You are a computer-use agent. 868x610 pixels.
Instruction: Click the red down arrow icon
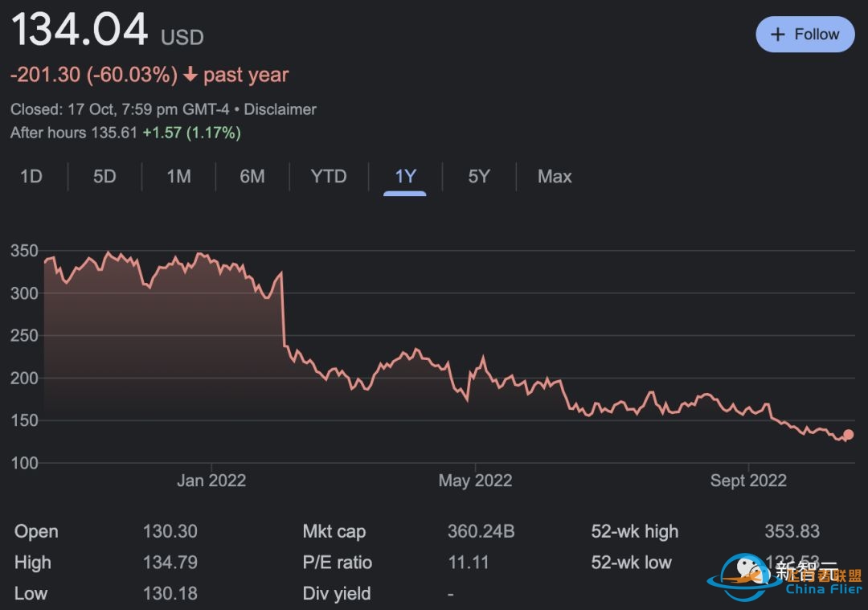190,75
